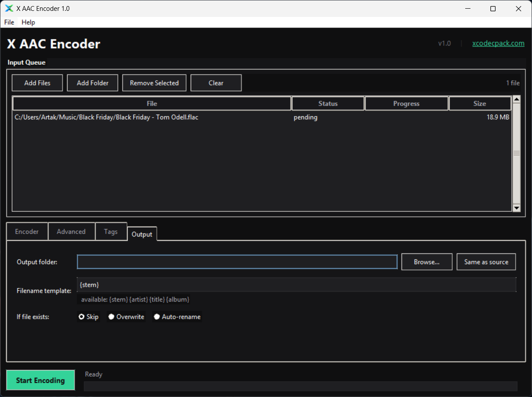This screenshot has width=532, height=397.
Task: Switch to the Advanced tab
Action: tap(71, 231)
